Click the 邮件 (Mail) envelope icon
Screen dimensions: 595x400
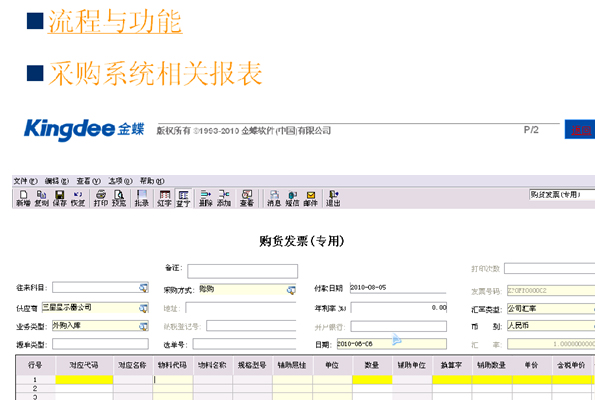[x=310, y=198]
